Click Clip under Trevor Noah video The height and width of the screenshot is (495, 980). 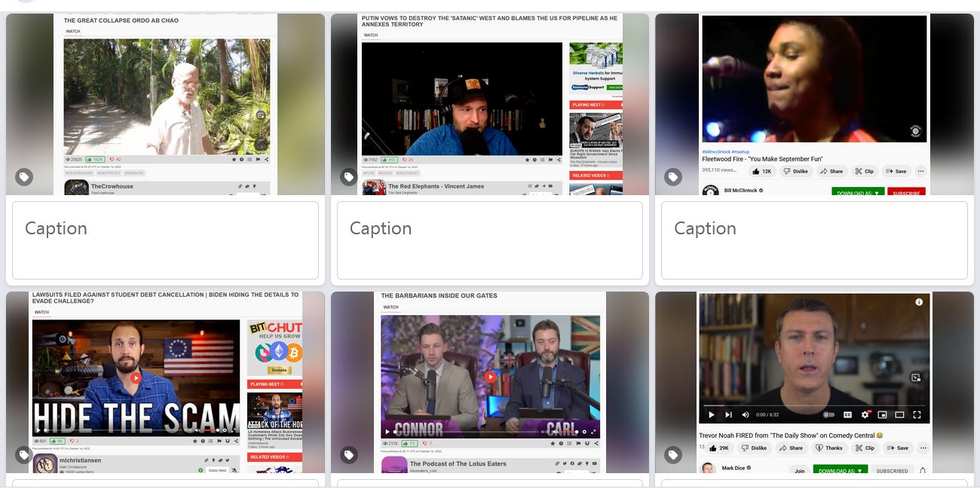pos(864,448)
